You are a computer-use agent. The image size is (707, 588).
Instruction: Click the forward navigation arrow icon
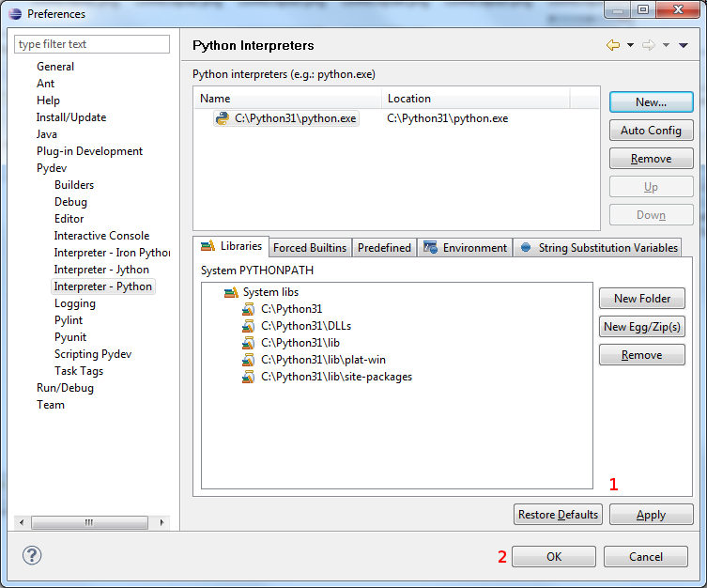(649, 45)
